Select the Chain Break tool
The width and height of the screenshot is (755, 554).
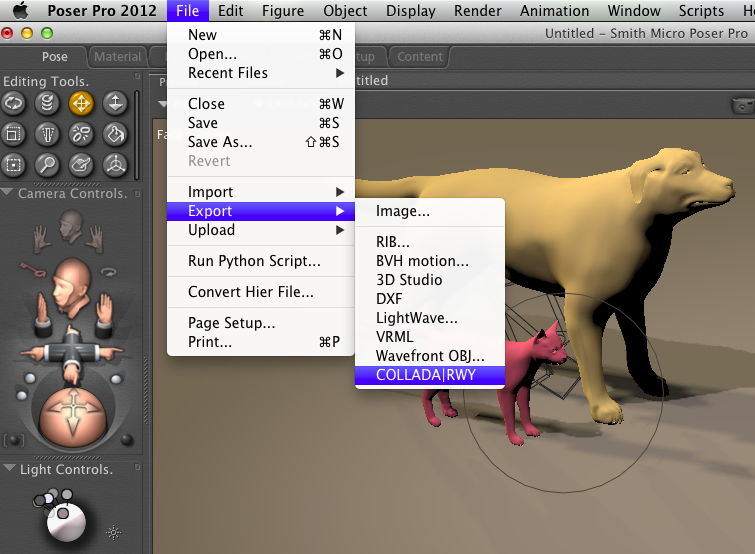click(81, 134)
